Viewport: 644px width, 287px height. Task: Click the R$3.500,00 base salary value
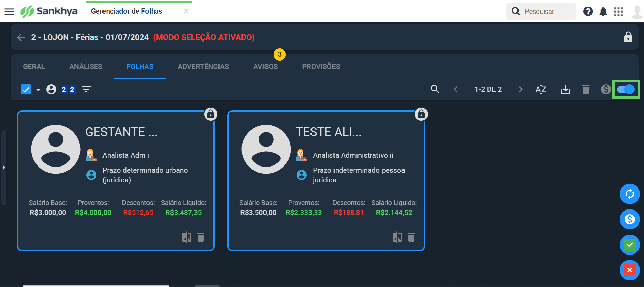(258, 213)
